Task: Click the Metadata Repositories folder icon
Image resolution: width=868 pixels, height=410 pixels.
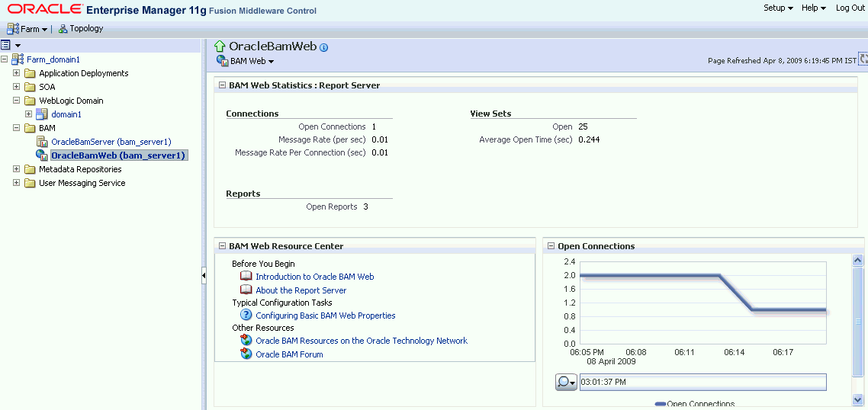Action: 29,169
